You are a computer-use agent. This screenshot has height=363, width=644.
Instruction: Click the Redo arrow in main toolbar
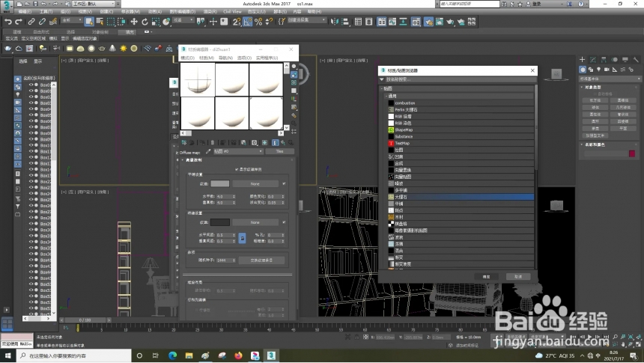click(19, 22)
